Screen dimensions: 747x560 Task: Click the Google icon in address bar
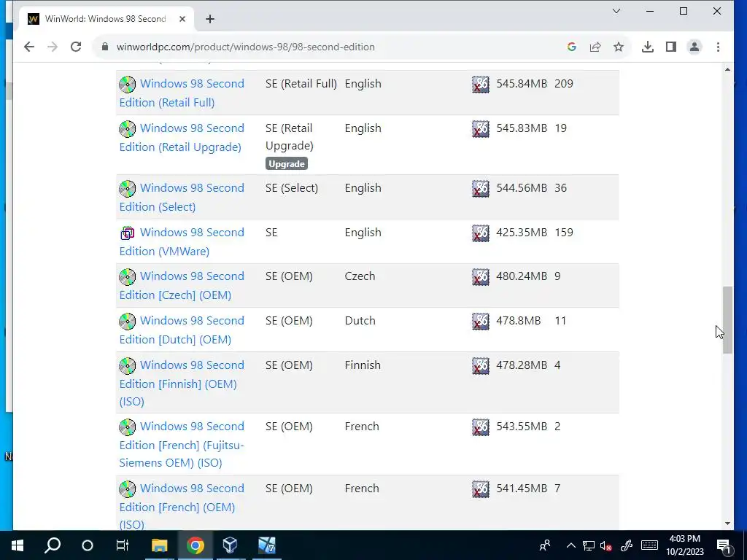tap(572, 47)
